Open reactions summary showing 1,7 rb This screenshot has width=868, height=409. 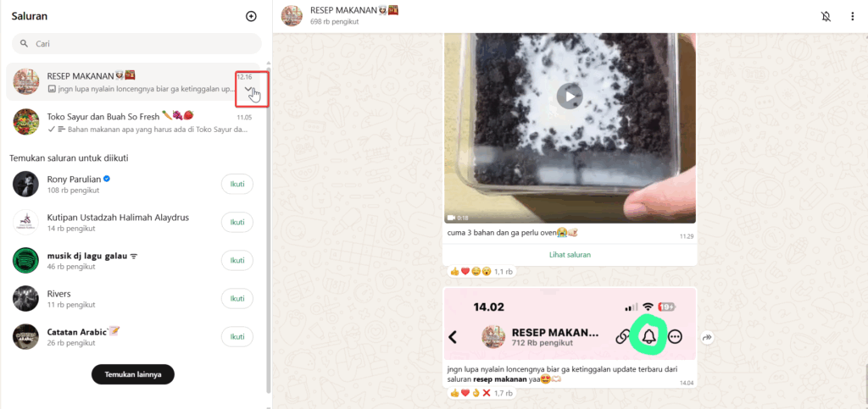coord(481,393)
